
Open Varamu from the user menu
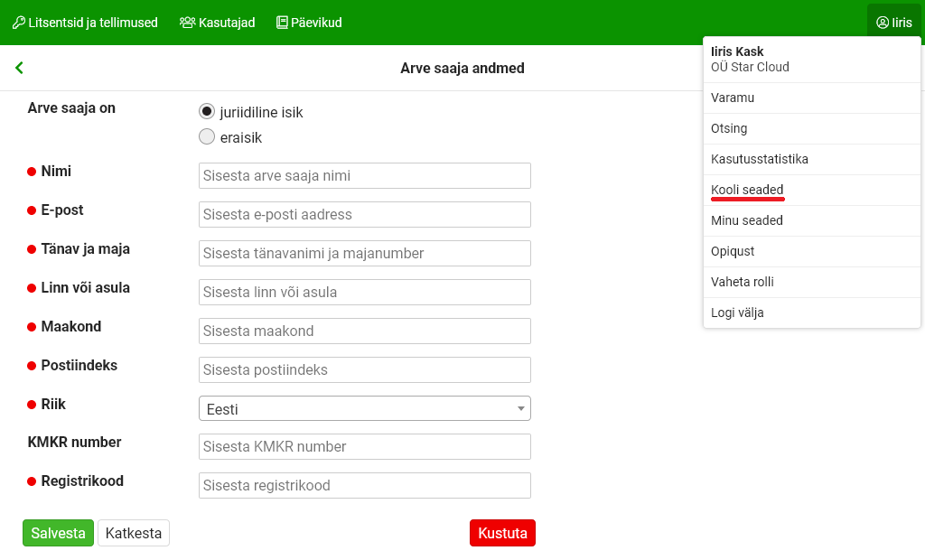(733, 98)
